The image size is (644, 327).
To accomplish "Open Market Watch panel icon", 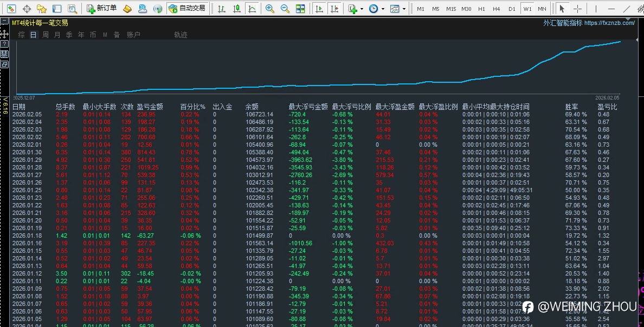I will pos(11,8).
